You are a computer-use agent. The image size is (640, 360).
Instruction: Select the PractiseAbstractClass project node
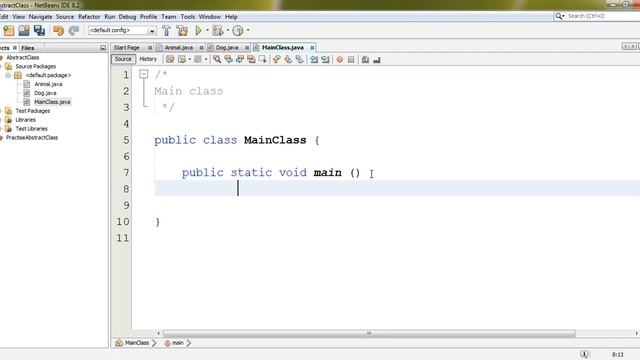tap(32, 138)
